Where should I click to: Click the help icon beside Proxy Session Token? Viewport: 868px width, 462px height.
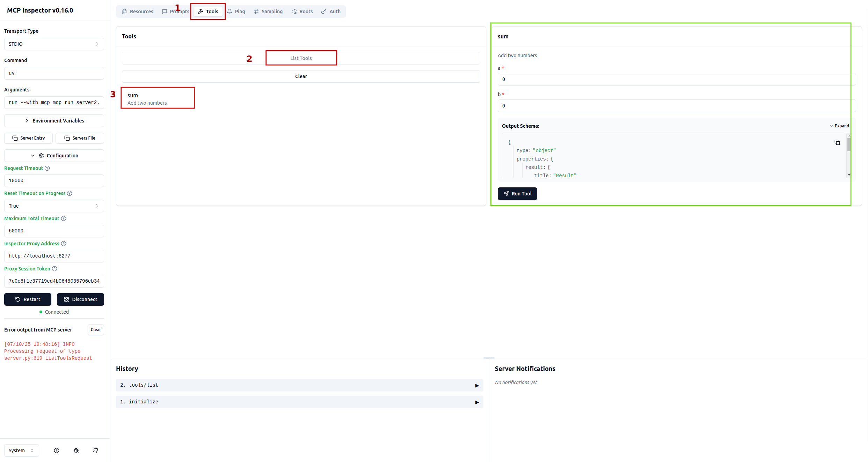(x=54, y=269)
